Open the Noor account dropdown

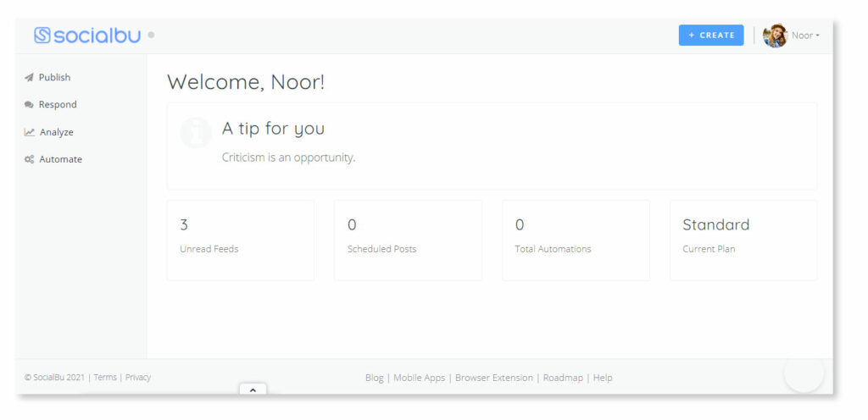(x=805, y=36)
